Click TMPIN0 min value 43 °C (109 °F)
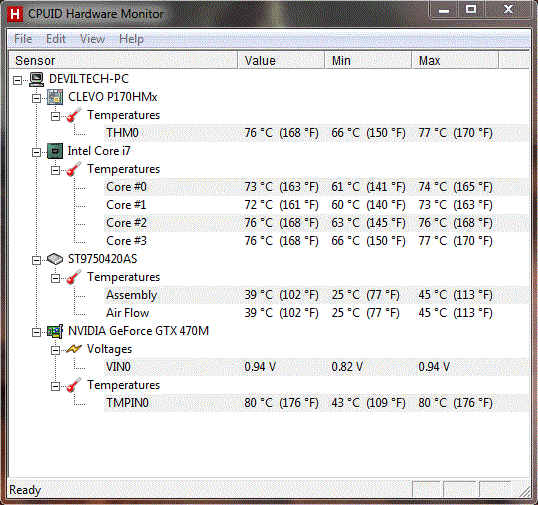The height and width of the screenshot is (505, 538). pos(368,403)
